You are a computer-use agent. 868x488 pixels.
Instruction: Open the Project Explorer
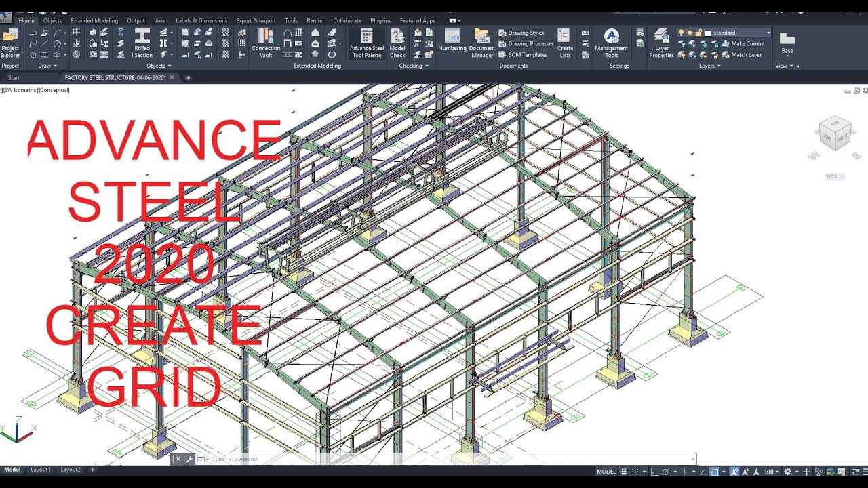point(10,43)
